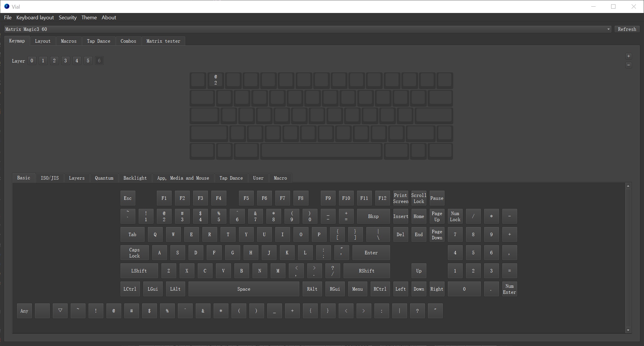Pick the Print Screen keycode
This screenshot has width=644, height=346.
(400, 198)
